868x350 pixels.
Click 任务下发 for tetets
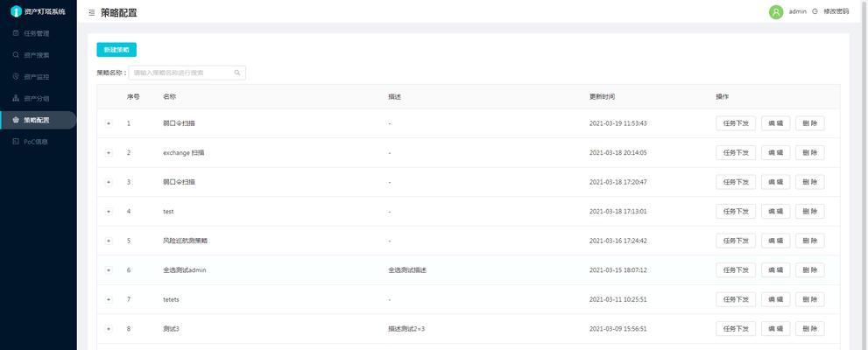[x=736, y=299]
